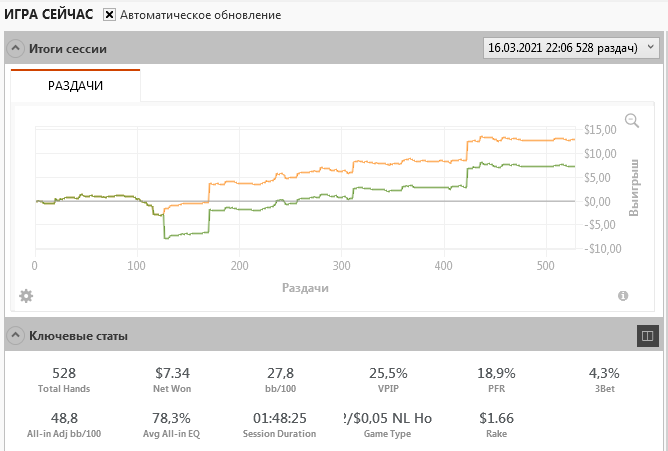Click the VPIP stat tile
The width and height of the screenshot is (668, 451).
(388, 379)
